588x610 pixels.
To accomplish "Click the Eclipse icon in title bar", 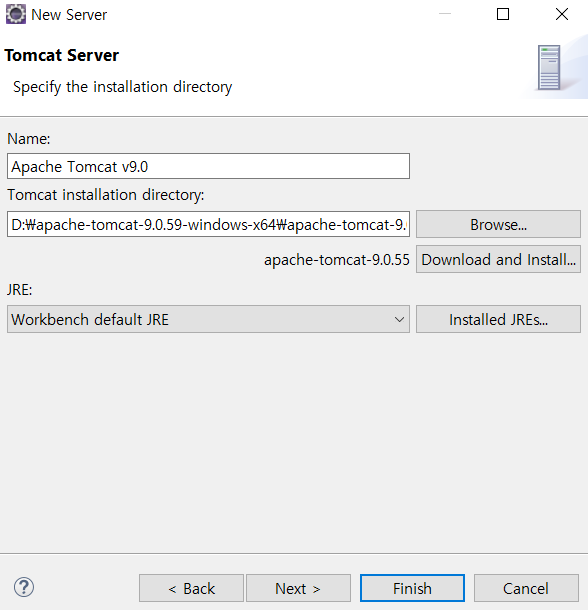I will [x=16, y=14].
